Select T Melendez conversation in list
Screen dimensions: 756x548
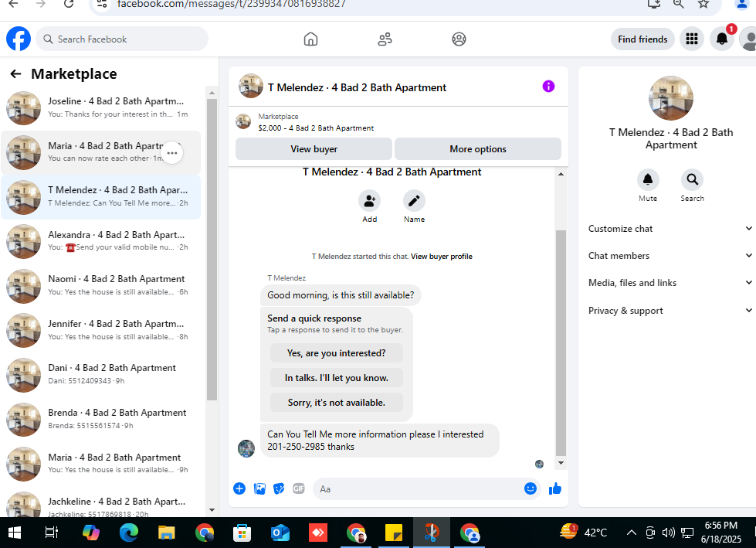(100, 197)
